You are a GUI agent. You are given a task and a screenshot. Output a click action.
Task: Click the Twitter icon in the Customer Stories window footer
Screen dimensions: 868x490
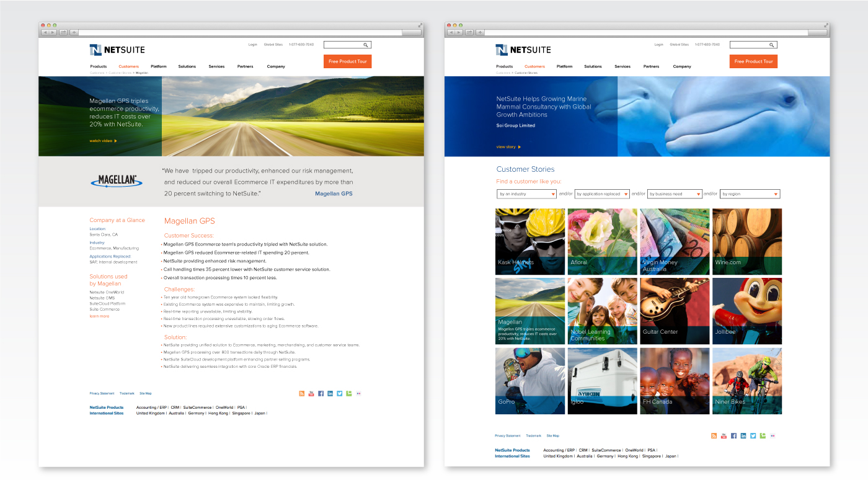(x=753, y=436)
